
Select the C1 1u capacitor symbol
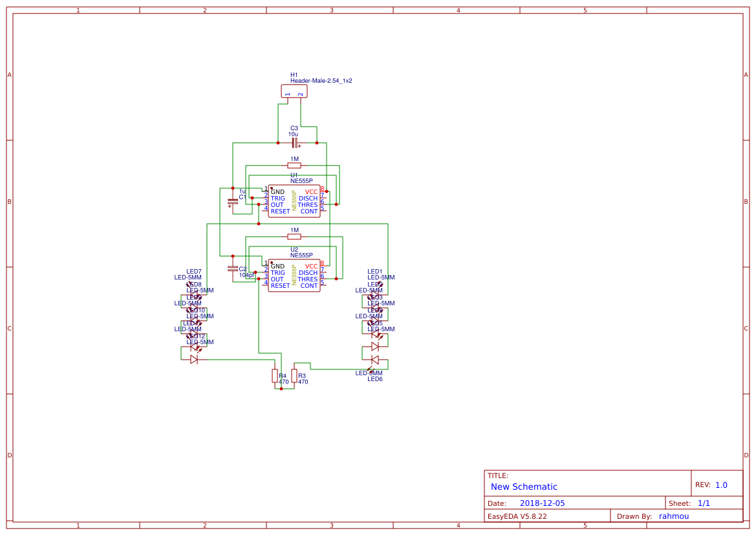pos(233,202)
